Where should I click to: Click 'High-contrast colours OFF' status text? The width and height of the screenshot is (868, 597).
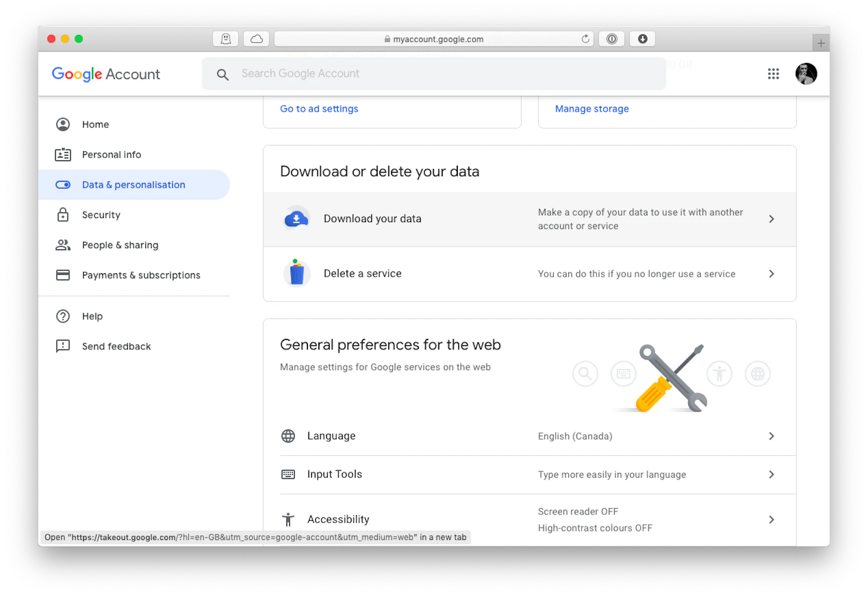tap(595, 528)
